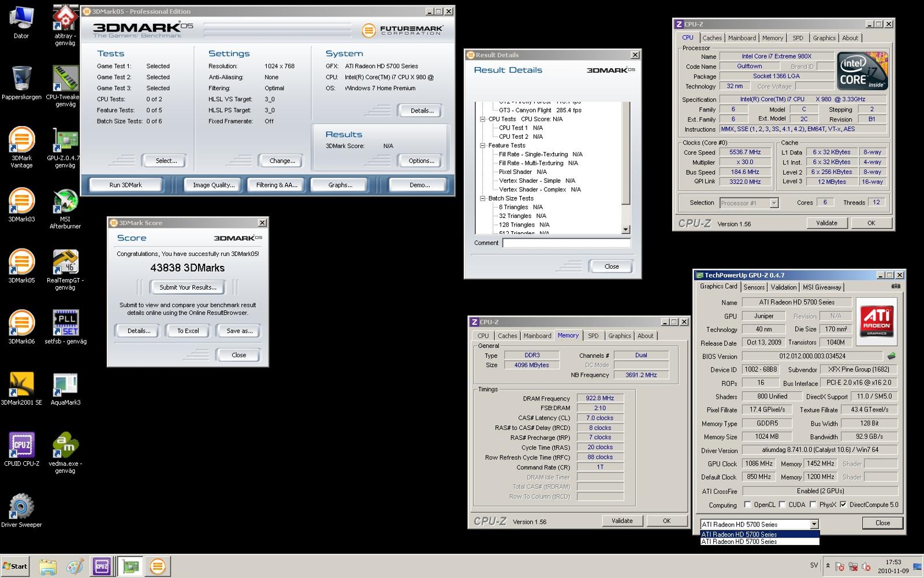Click the Start button
Image resolution: width=924 pixels, height=578 pixels.
point(15,566)
